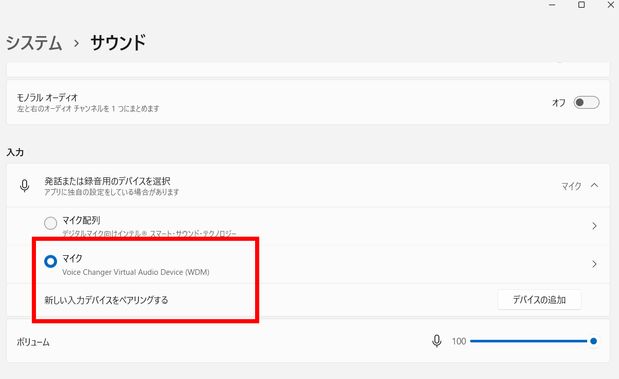Click the オフ status label
The image size is (619, 379).
pos(559,103)
